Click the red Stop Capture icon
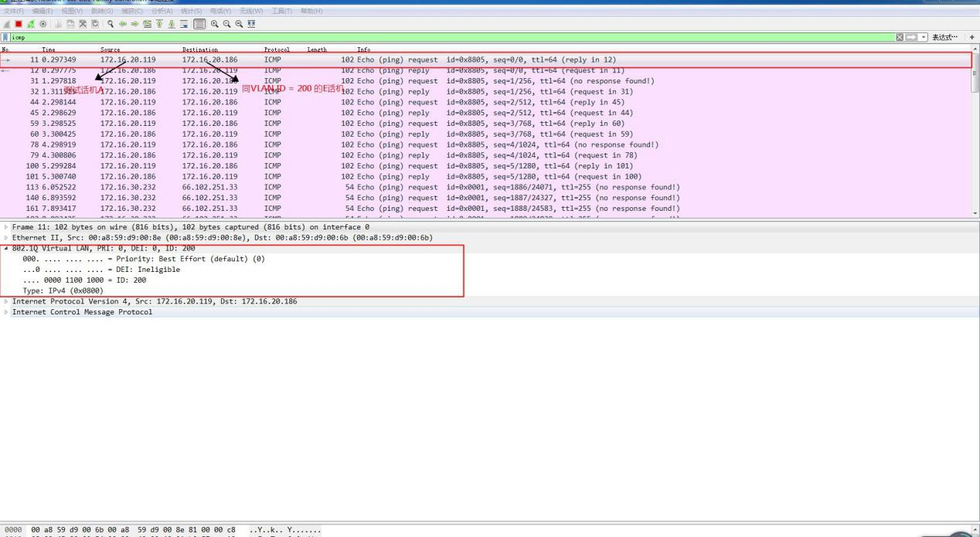Viewport: 980px width, 537px height. click(x=19, y=24)
